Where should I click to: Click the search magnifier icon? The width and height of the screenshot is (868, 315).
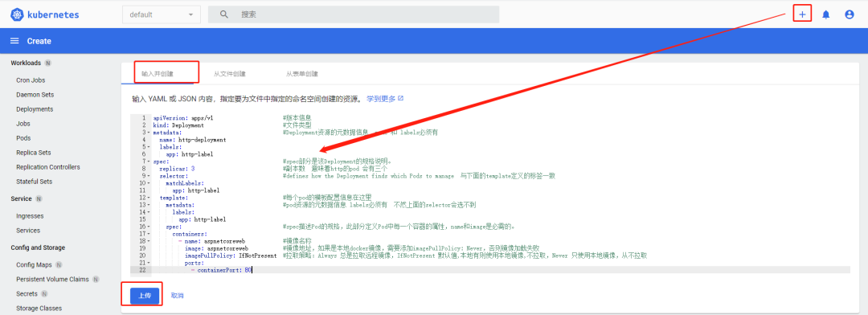pos(223,14)
